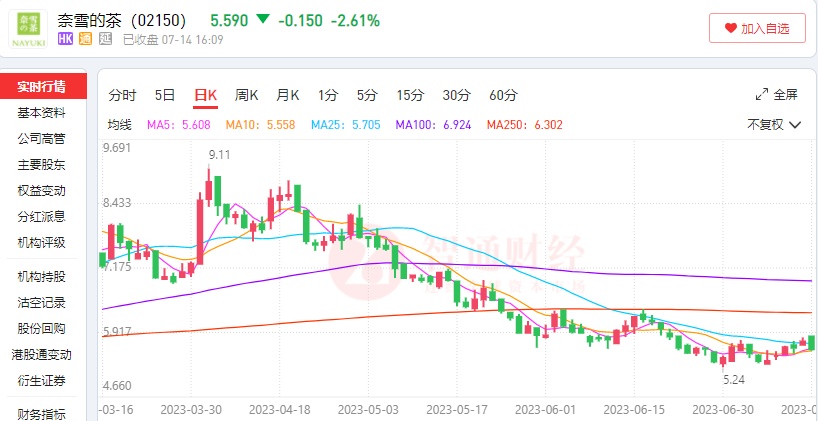Viewport: 818px width, 421px height.
Task: Toggle the MA5 moving average line
Action: [x=178, y=125]
